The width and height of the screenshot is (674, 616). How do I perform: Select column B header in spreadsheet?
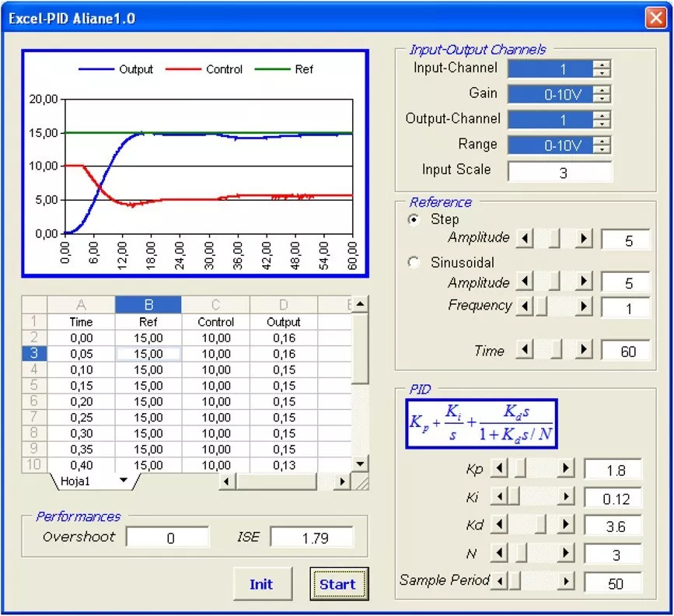148,305
